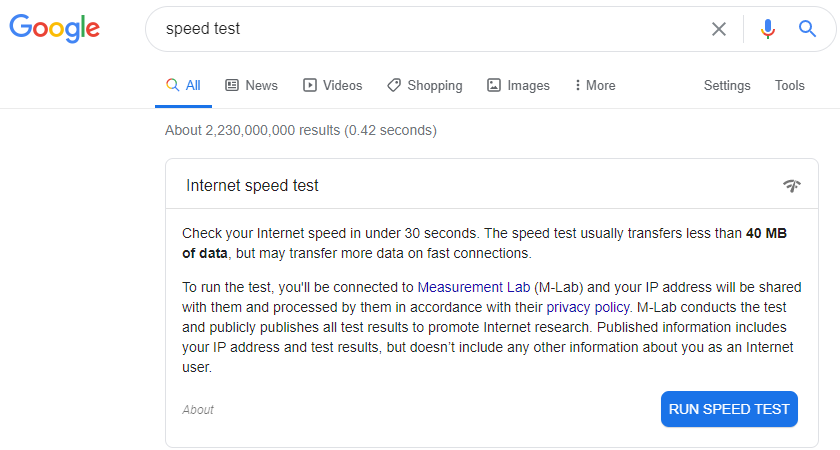This screenshot has width=840, height=450.
Task: Click the News tab newspaper icon
Action: (x=232, y=86)
